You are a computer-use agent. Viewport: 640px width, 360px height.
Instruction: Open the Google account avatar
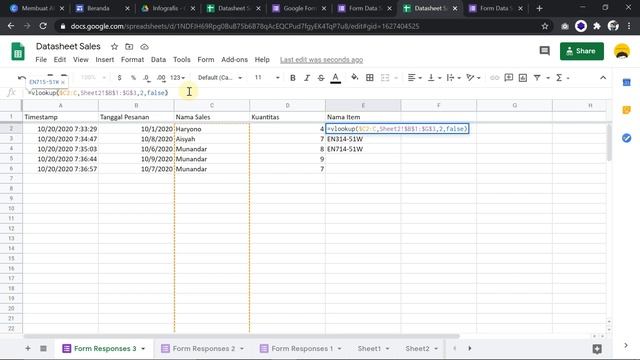(622, 51)
